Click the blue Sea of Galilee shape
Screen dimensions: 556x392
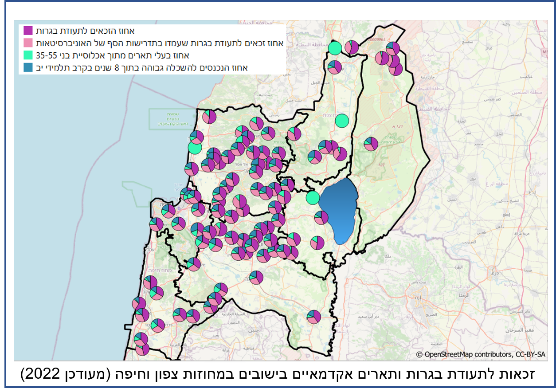click(338, 208)
